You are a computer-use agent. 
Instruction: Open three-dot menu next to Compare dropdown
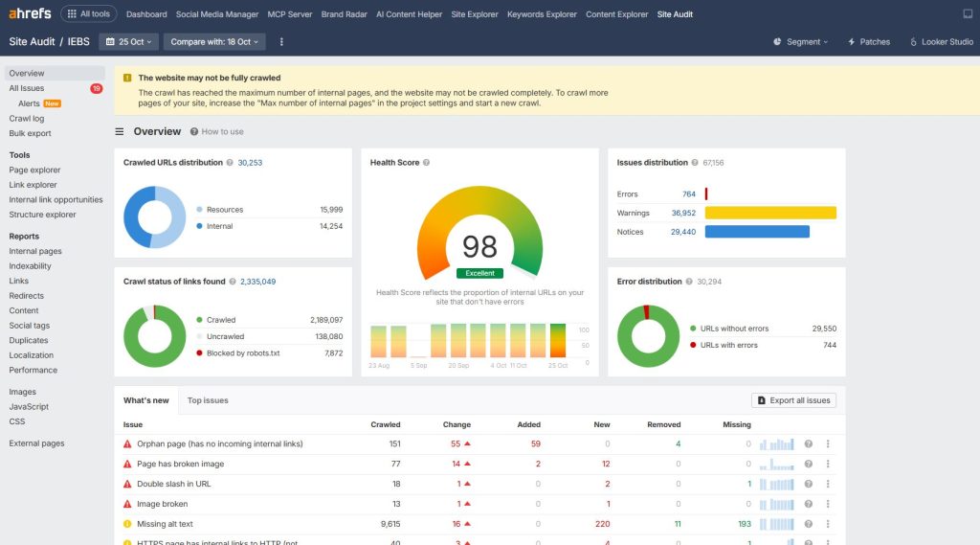[x=281, y=42]
